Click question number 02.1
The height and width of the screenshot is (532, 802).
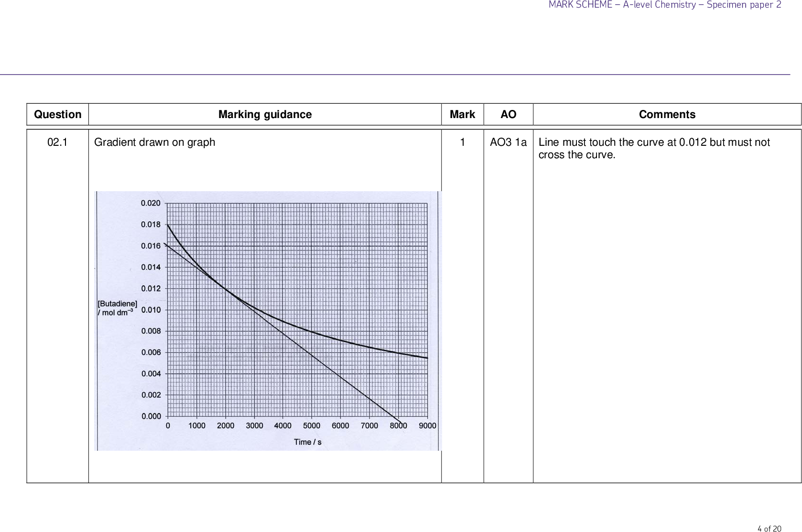click(57, 141)
